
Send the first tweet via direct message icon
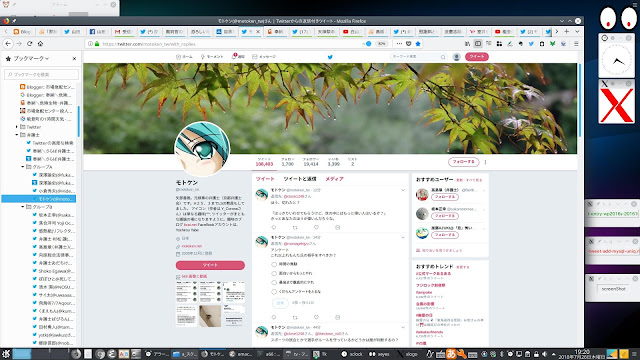click(x=338, y=227)
